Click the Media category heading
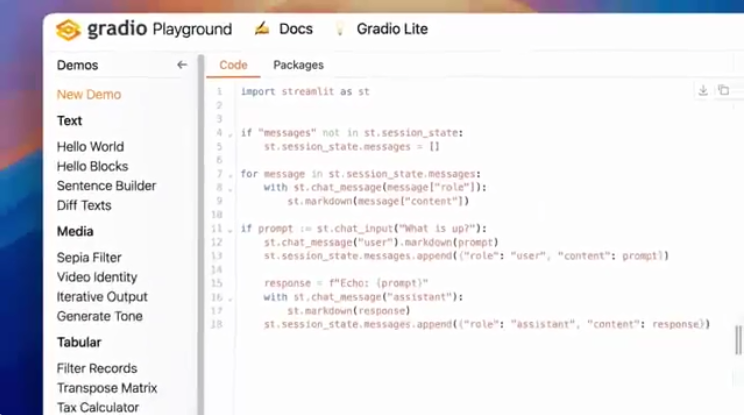The height and width of the screenshot is (415, 745). tap(75, 232)
